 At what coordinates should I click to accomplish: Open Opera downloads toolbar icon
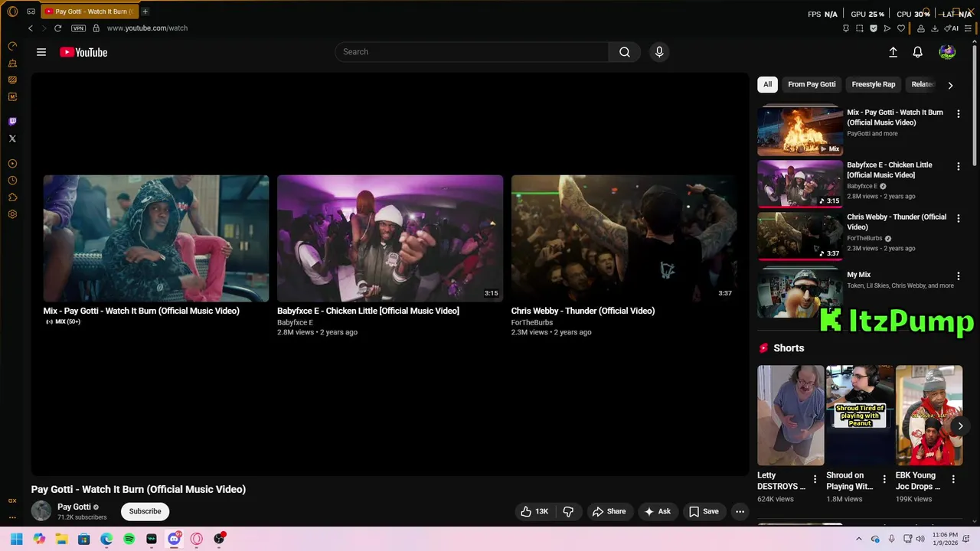[935, 28]
